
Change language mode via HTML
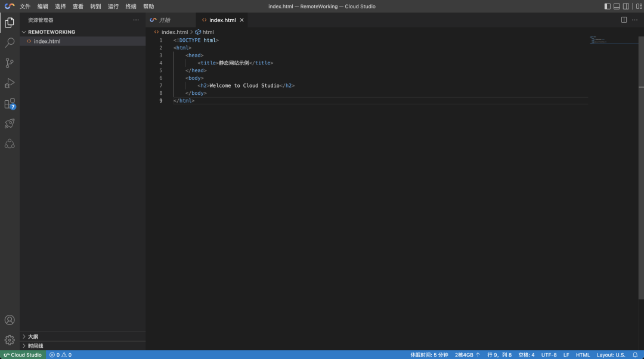583,355
